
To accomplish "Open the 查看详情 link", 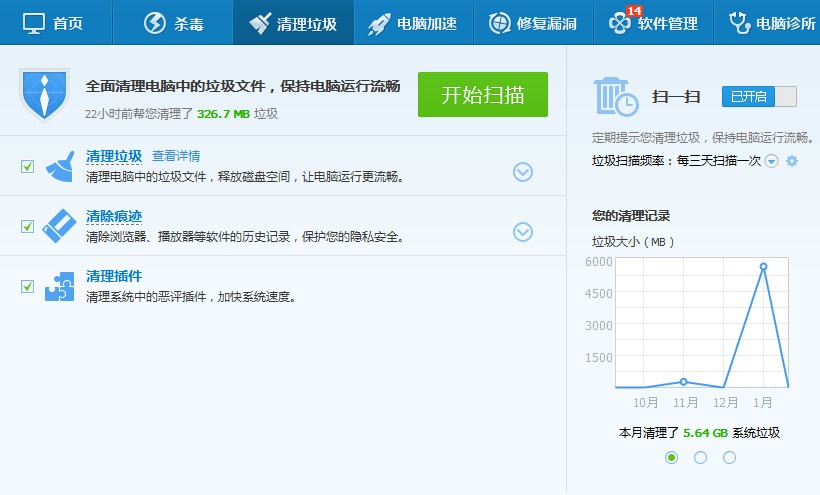I will click(x=176, y=156).
